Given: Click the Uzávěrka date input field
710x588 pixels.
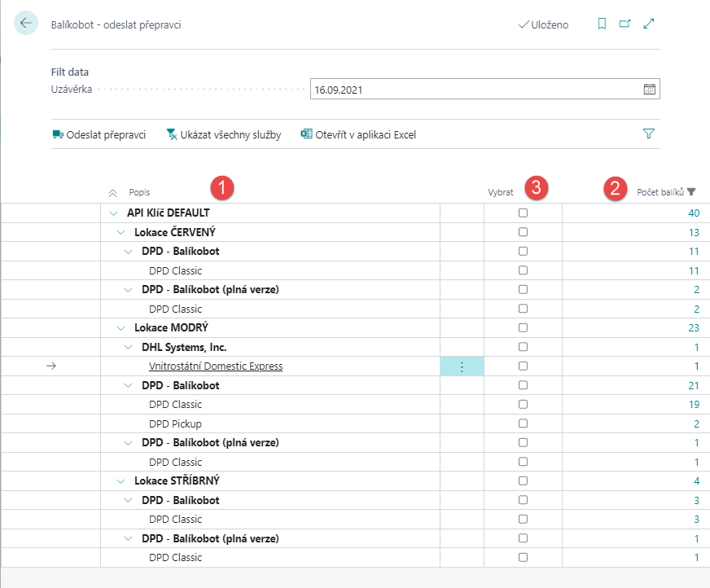Looking at the screenshot, I should [472, 90].
